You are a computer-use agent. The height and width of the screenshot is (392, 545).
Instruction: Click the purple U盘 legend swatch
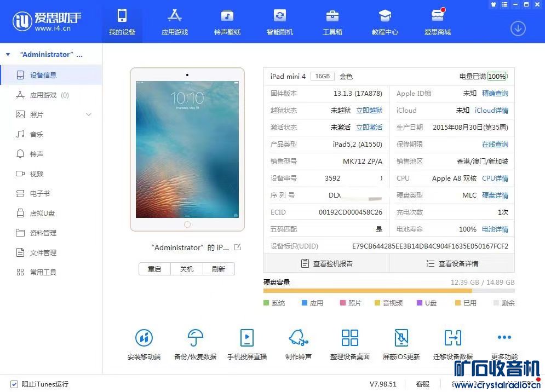(x=420, y=303)
